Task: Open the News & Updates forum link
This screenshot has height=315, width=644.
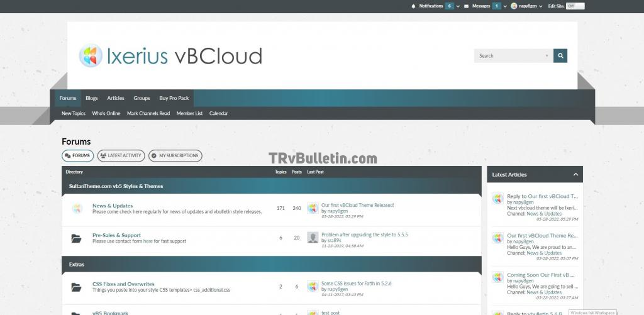Action: click(x=113, y=206)
